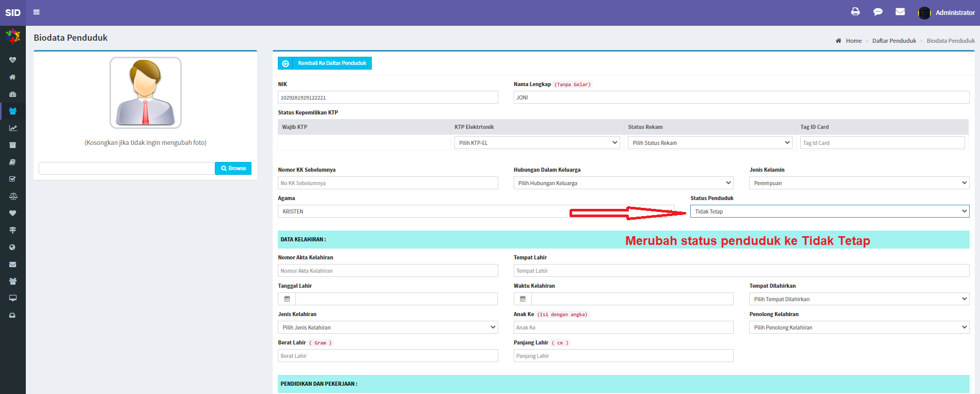Image resolution: width=980 pixels, height=394 pixels.
Task: Open the monitor desktop sidebar icon
Action: (13, 298)
